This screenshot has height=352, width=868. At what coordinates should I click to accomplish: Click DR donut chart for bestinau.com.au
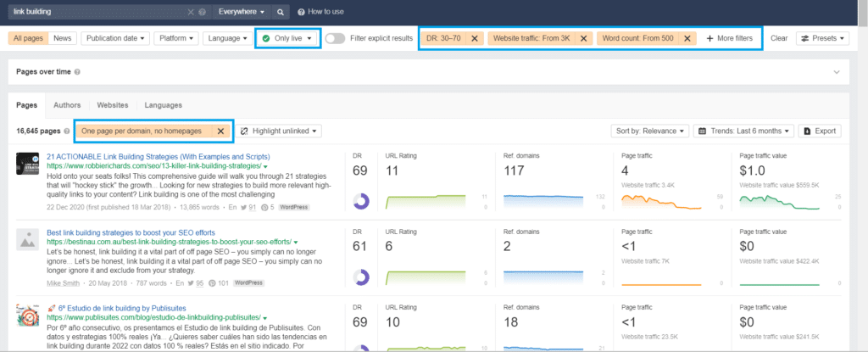pos(360,276)
